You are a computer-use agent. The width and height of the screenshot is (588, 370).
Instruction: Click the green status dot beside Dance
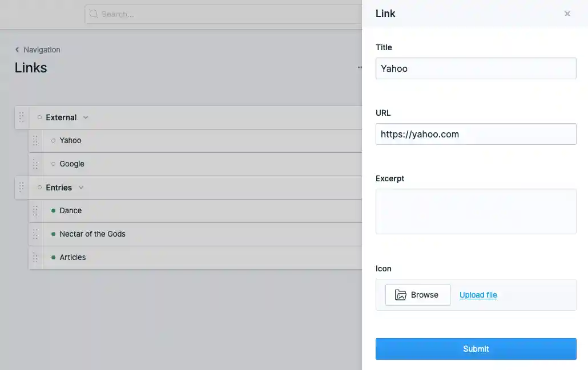click(x=53, y=210)
